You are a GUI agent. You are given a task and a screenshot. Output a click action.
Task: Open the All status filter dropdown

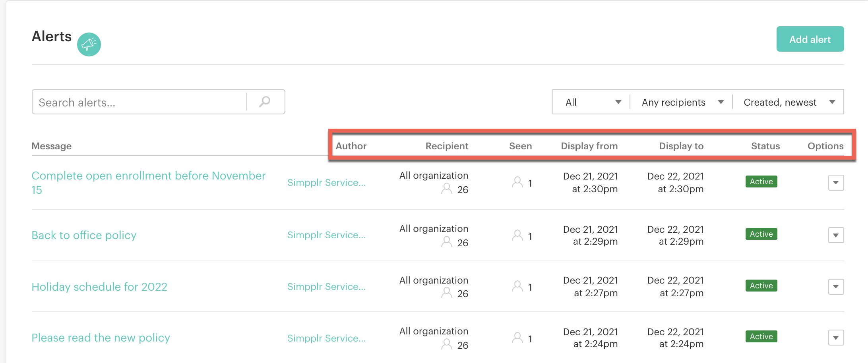coord(592,102)
